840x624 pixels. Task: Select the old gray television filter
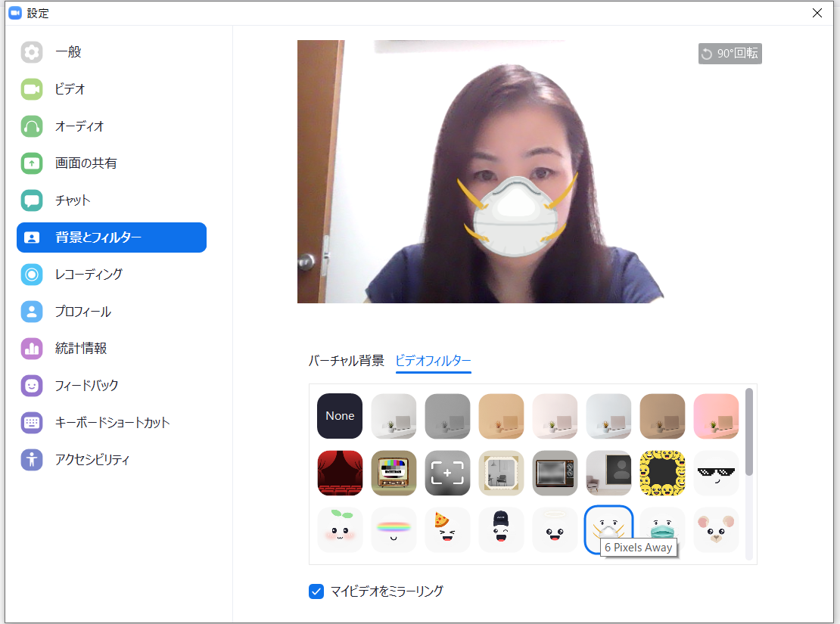coord(555,473)
